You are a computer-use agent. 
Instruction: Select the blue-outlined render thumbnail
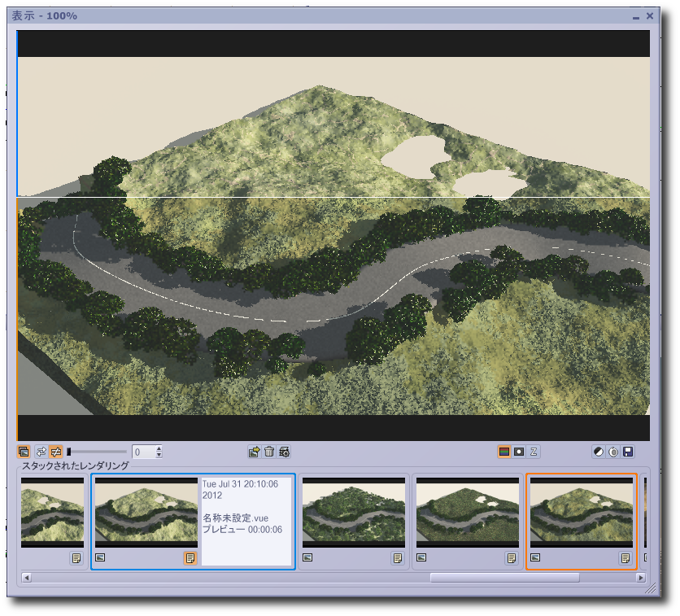146,513
